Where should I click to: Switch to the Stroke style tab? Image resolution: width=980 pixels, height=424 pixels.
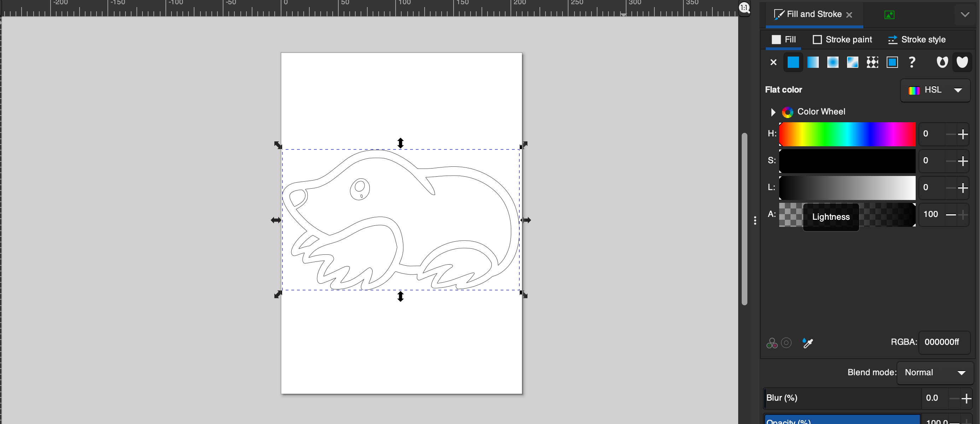click(916, 40)
